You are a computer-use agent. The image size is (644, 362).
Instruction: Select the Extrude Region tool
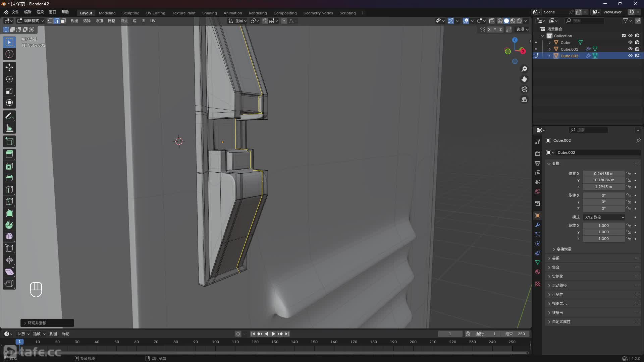[9, 155]
